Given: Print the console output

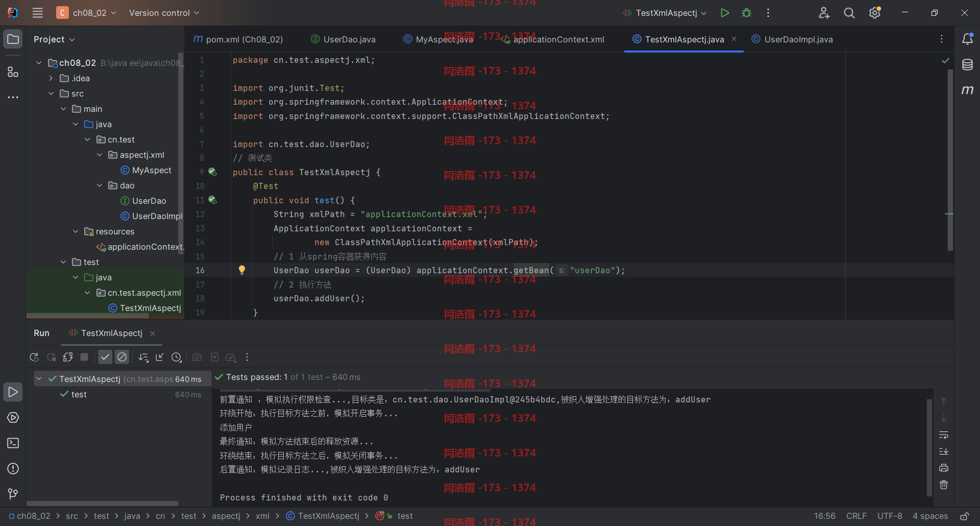Looking at the screenshot, I should click(x=944, y=468).
